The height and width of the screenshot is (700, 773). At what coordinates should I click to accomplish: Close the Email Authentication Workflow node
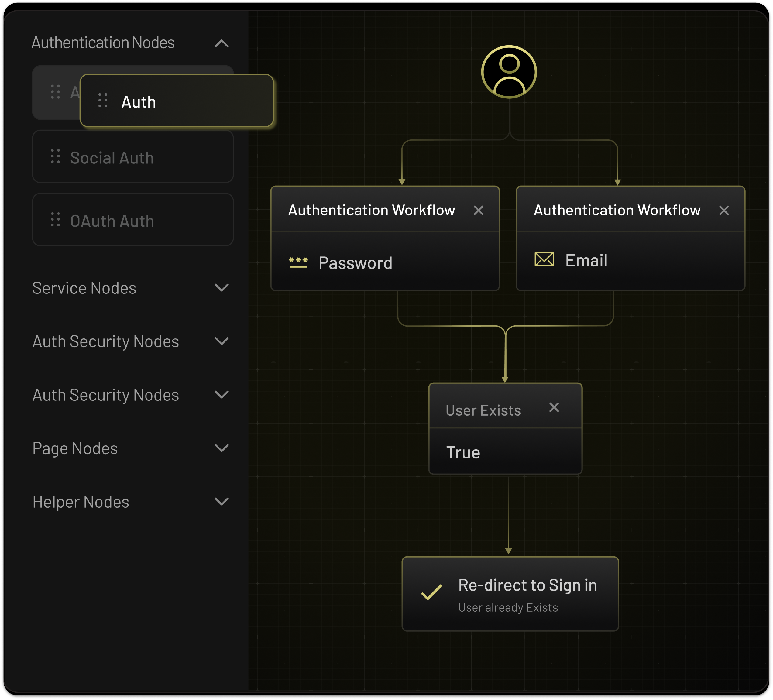click(724, 210)
